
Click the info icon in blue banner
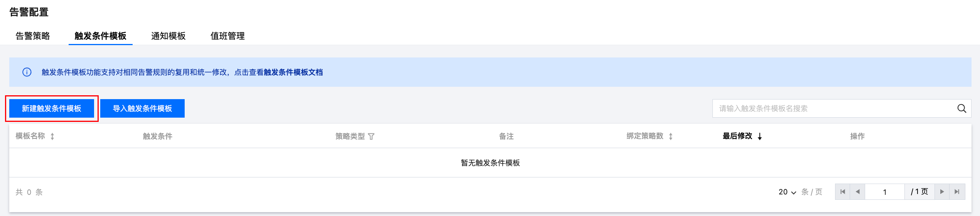click(27, 72)
